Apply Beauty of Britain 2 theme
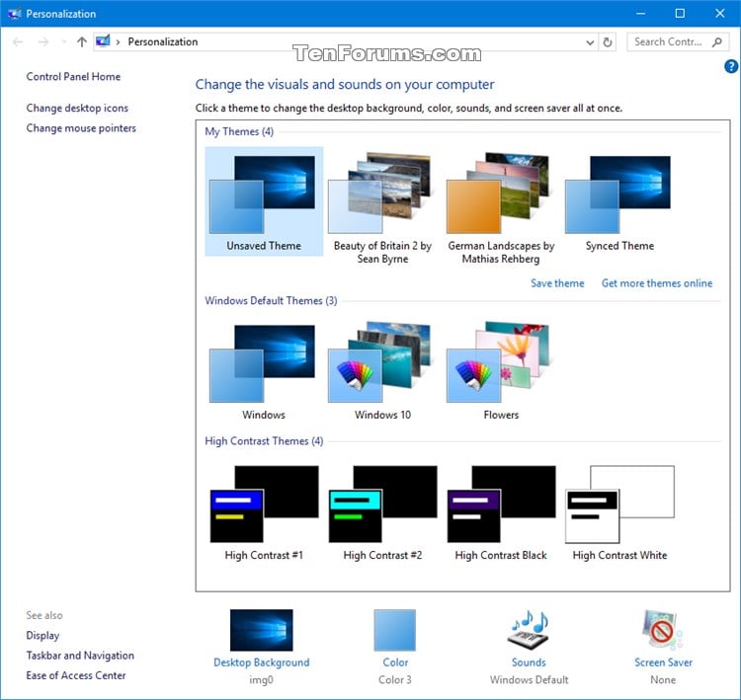The image size is (741, 700). [x=382, y=207]
